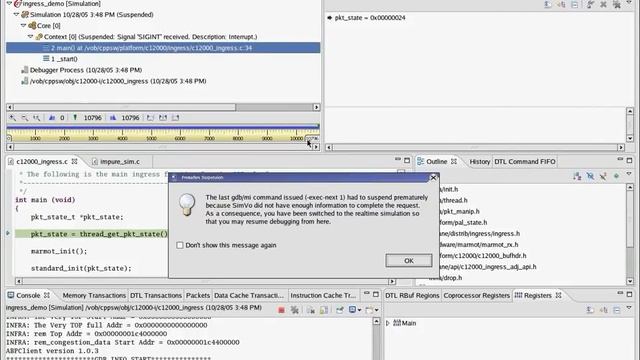Click the Collapse All icon in Variables toolbar
This screenshot has height=360, width=640.
tap(575, 4)
